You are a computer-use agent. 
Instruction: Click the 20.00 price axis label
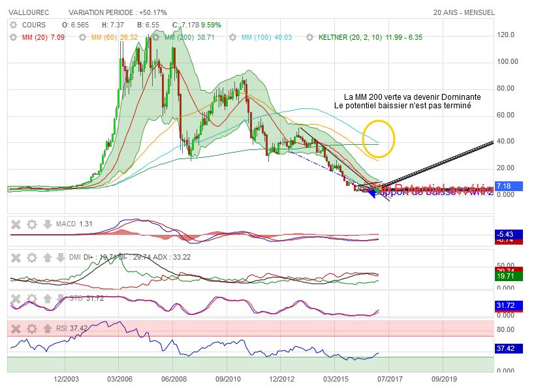tap(505, 168)
